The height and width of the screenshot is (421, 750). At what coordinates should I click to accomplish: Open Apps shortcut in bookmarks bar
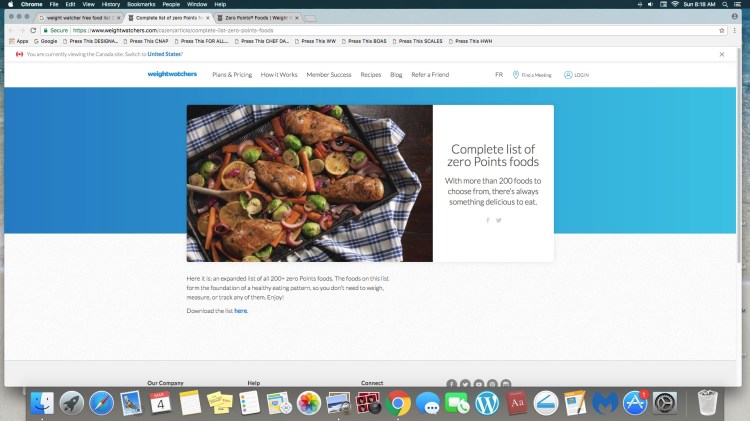point(19,41)
